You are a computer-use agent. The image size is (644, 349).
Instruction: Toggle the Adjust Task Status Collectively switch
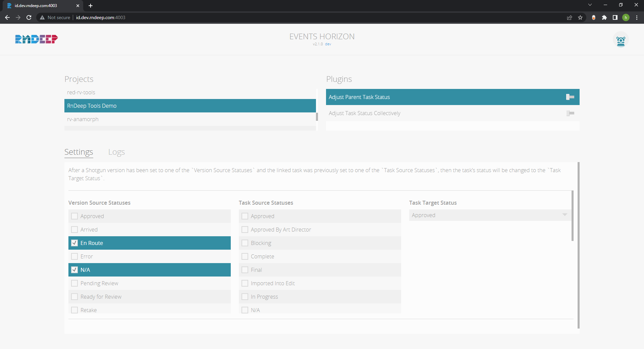pos(570,113)
